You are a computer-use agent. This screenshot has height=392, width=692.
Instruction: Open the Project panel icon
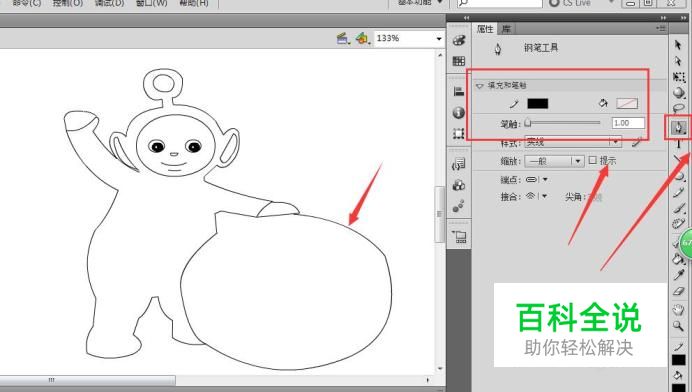(459, 237)
